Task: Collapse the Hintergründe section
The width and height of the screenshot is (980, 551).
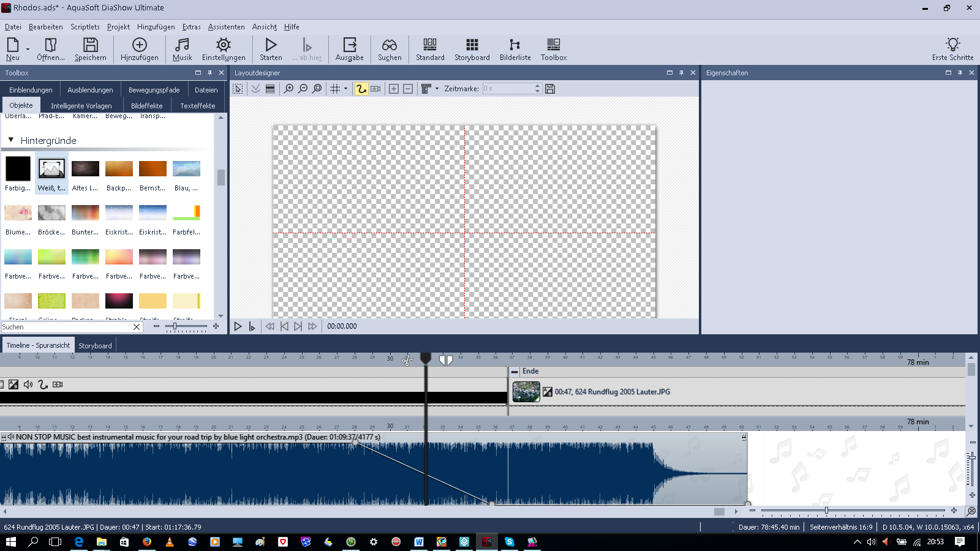Action: (11, 140)
